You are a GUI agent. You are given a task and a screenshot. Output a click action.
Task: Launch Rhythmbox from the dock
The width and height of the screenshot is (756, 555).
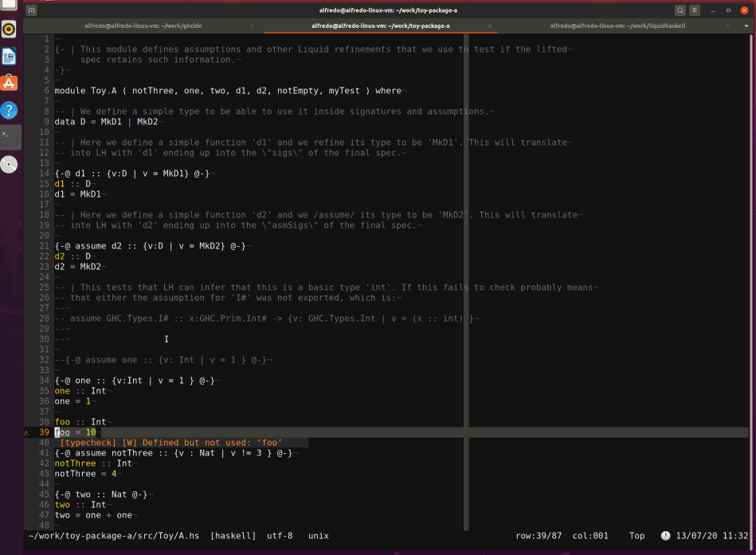pyautogui.click(x=10, y=30)
